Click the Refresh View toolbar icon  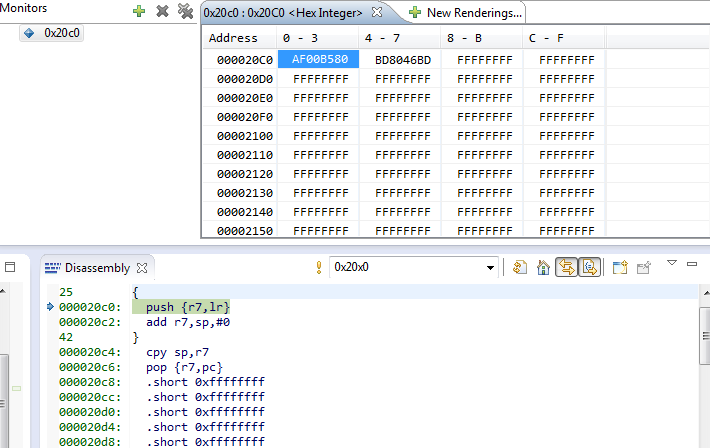[x=520, y=267]
